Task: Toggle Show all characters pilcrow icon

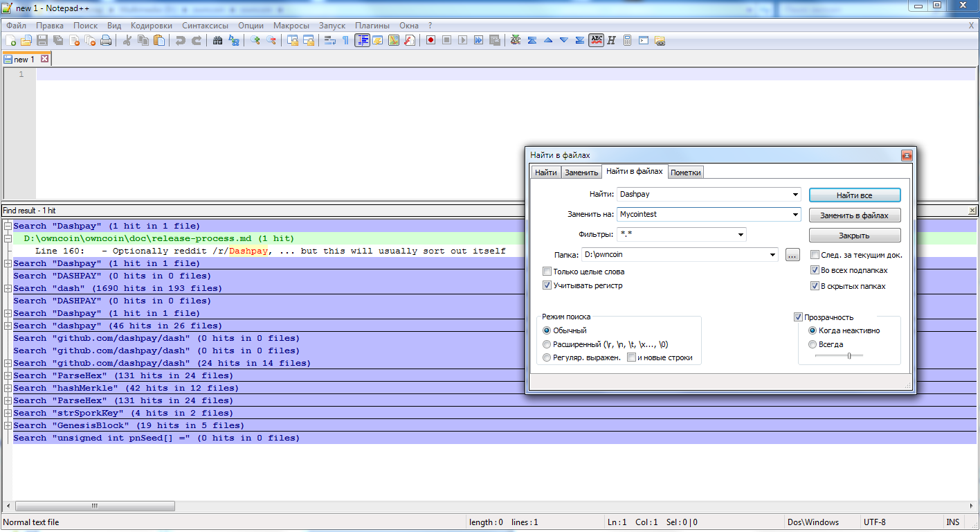Action: [x=345, y=40]
